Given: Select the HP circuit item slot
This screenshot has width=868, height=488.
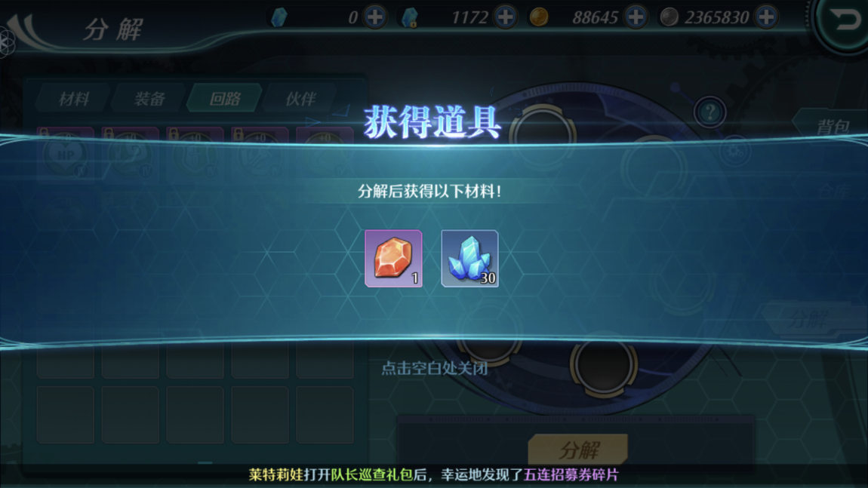Looking at the screenshot, I should [66, 155].
